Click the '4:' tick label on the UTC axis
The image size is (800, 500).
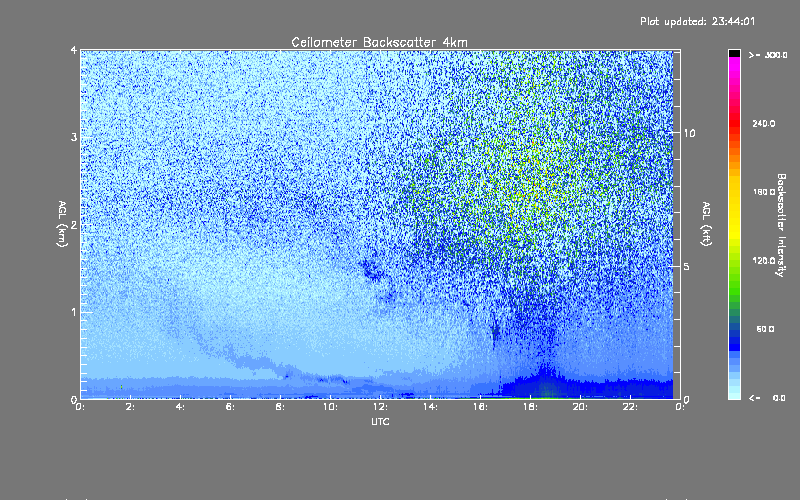tap(180, 407)
